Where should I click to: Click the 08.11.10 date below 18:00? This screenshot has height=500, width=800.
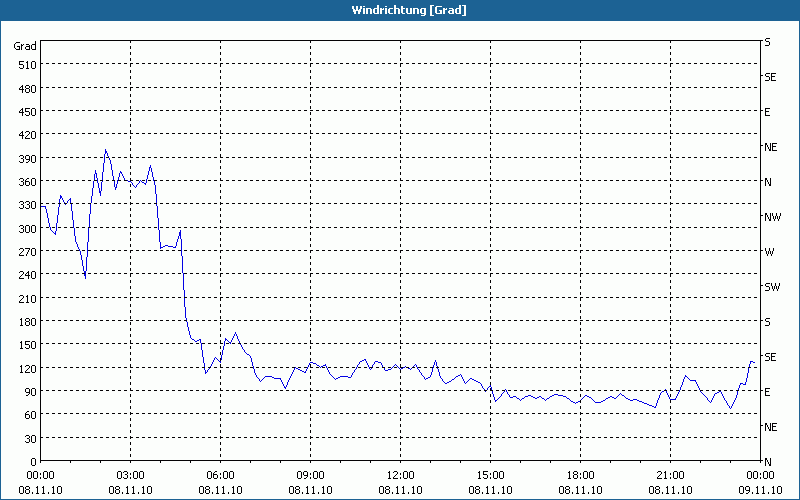click(580, 490)
